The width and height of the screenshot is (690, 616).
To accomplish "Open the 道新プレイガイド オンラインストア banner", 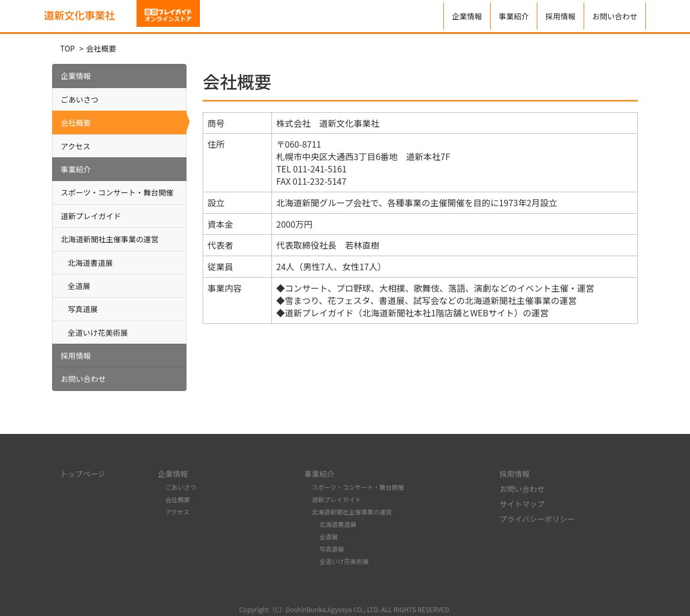I will point(168,13).
